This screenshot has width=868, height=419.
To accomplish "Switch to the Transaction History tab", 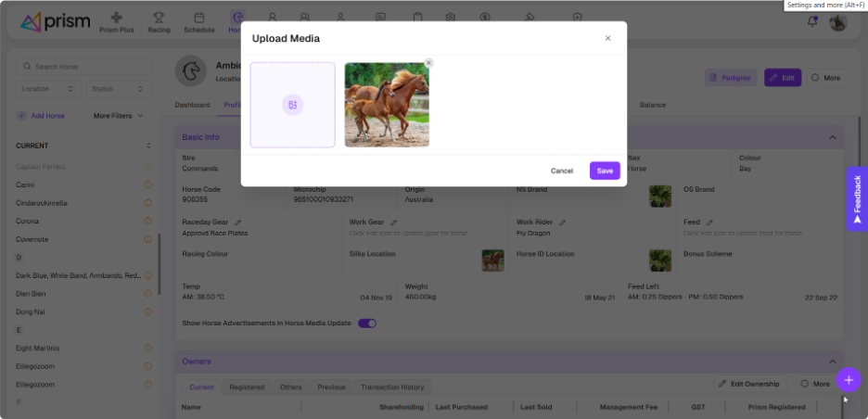I will [x=392, y=387].
